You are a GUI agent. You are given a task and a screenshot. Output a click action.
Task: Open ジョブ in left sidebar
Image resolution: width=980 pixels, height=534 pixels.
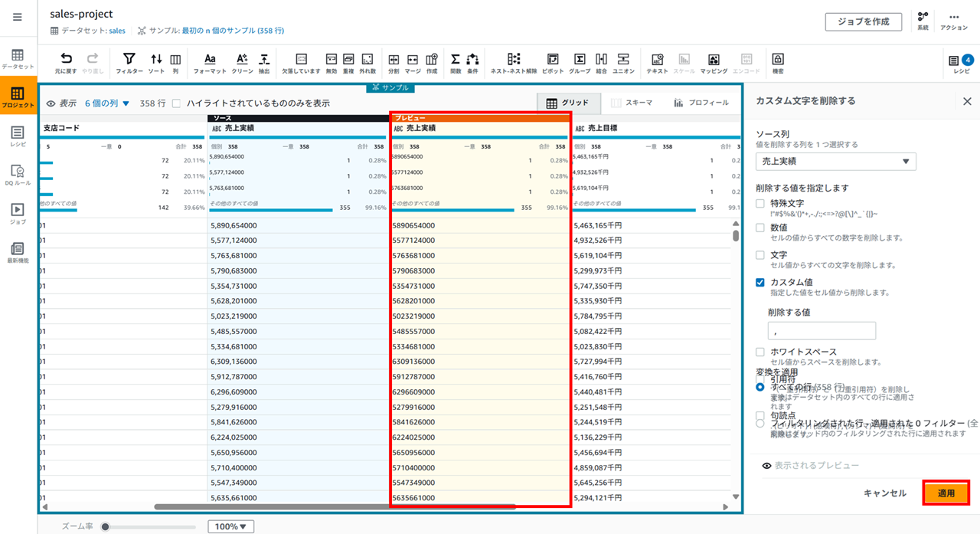point(18,214)
